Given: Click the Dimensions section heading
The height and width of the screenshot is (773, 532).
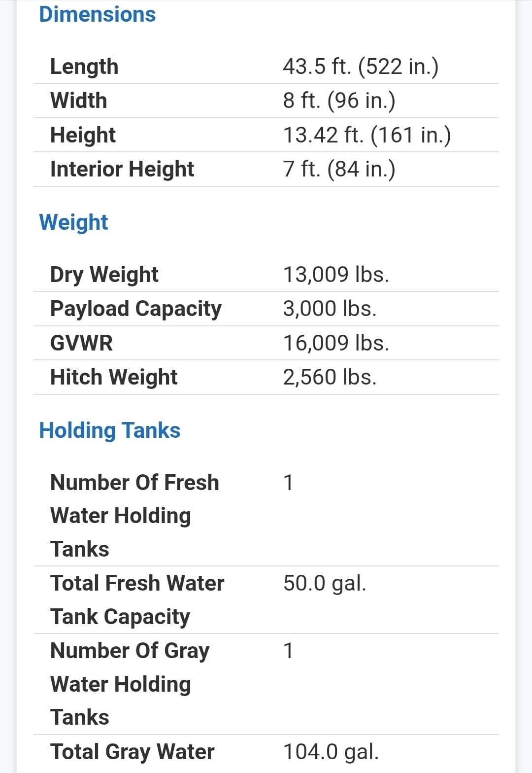Looking at the screenshot, I should (x=97, y=14).
